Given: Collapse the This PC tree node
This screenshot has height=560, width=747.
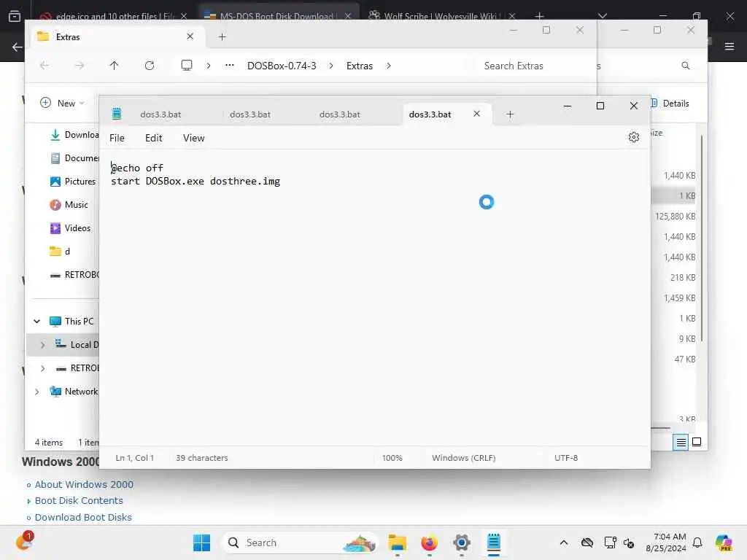Looking at the screenshot, I should coord(36,322).
